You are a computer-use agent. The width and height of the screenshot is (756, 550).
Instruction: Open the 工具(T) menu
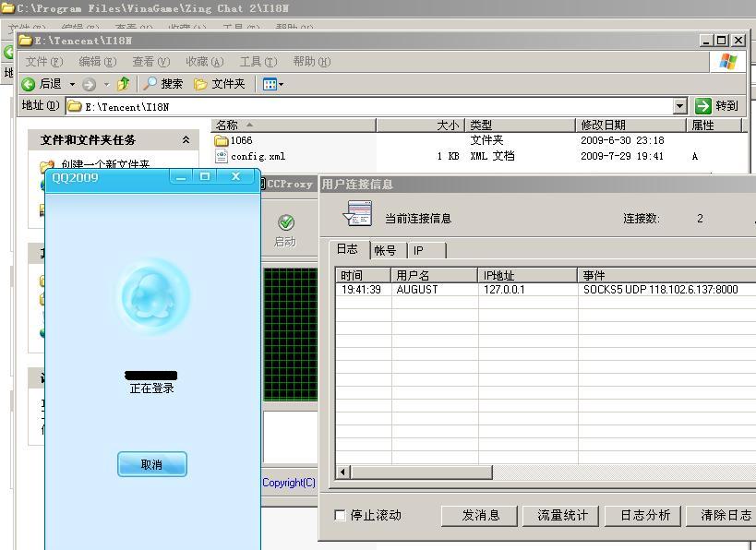pos(258,62)
